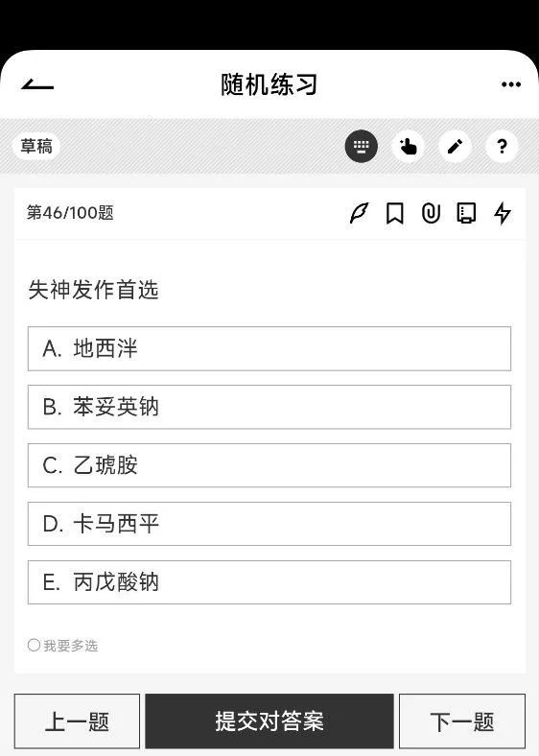The height and width of the screenshot is (756, 539).
Task: Select answer B. 苯妥英钠
Action: [269, 407]
